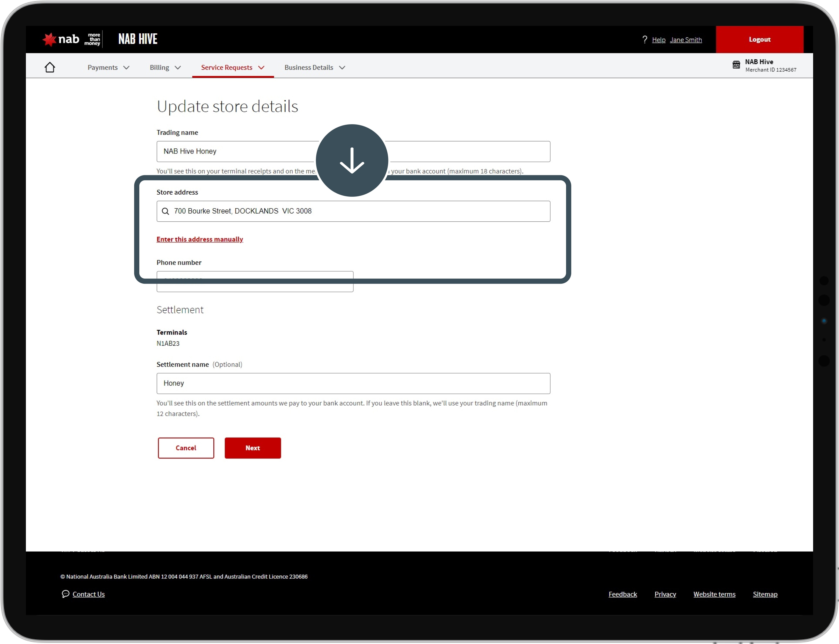Click the question mark help icon
839x644 pixels.
[645, 40]
